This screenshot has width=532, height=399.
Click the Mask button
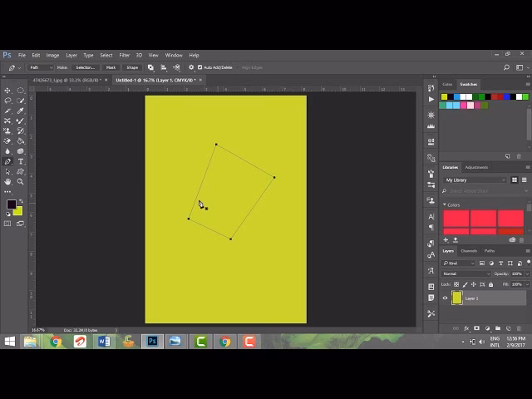point(111,67)
